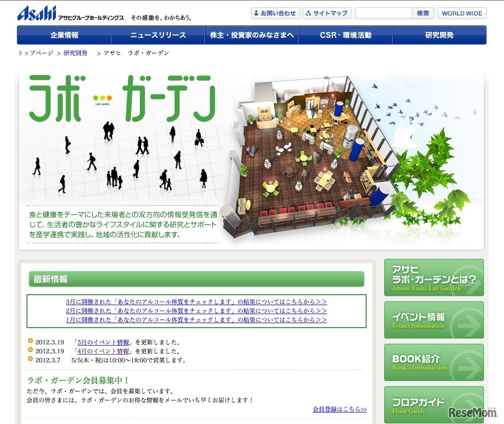The image size is (504, 424).
Task: Open the WORLD WIDE button
Action: (x=462, y=13)
